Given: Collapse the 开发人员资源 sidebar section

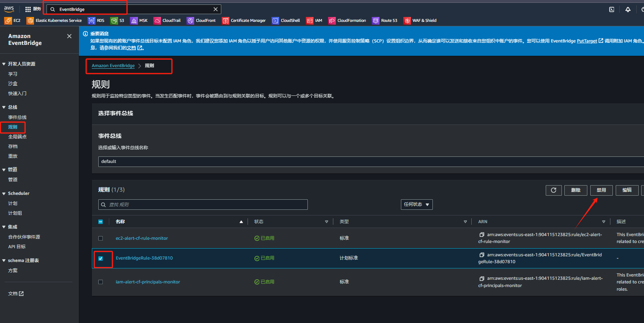Looking at the screenshot, I should [4, 64].
